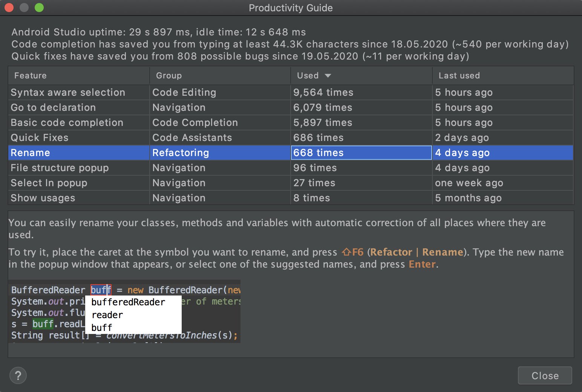
Task: Select the Select In popup row
Action: (x=49, y=183)
